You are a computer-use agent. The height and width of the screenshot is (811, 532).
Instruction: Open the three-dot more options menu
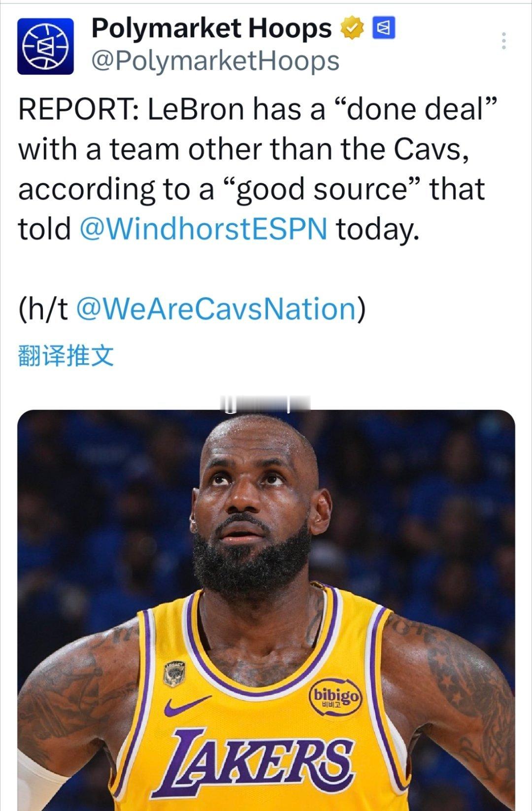click(x=503, y=41)
